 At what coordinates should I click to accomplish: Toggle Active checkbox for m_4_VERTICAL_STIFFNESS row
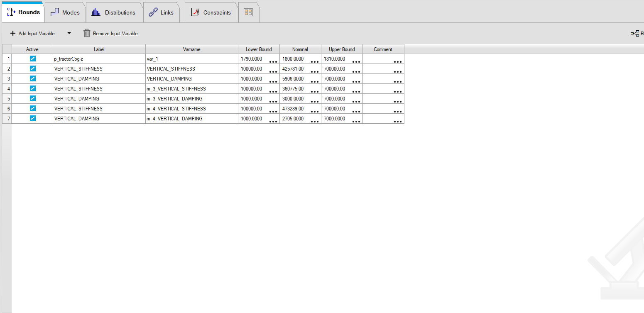tap(33, 108)
